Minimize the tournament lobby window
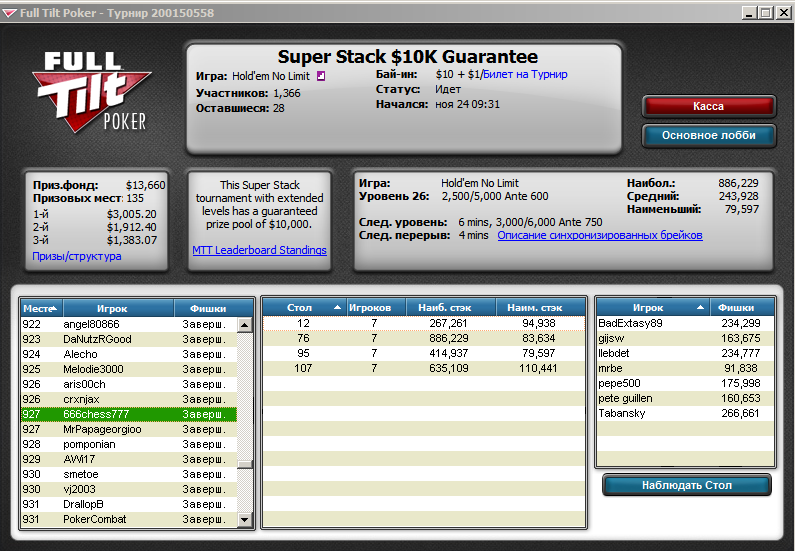This screenshot has height=551, width=795. pos(749,13)
